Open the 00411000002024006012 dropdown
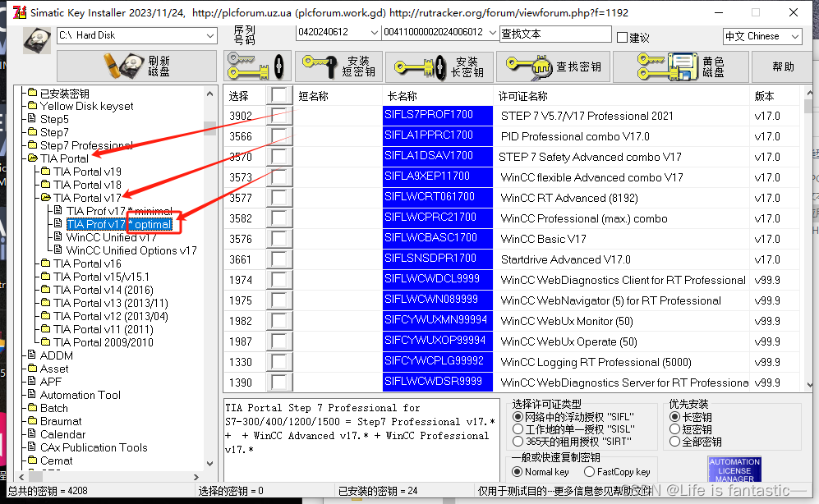 pos(492,32)
